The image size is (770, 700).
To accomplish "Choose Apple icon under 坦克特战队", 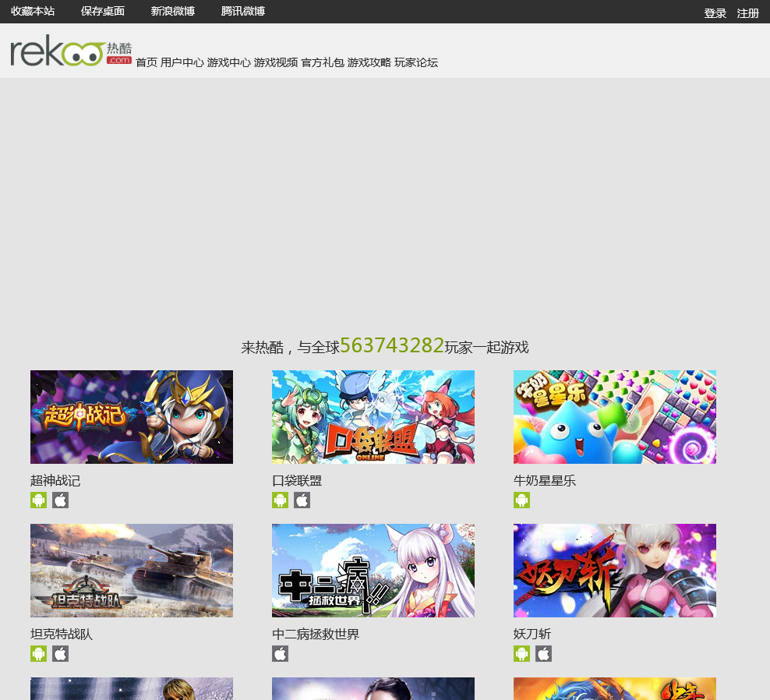I will pyautogui.click(x=61, y=654).
